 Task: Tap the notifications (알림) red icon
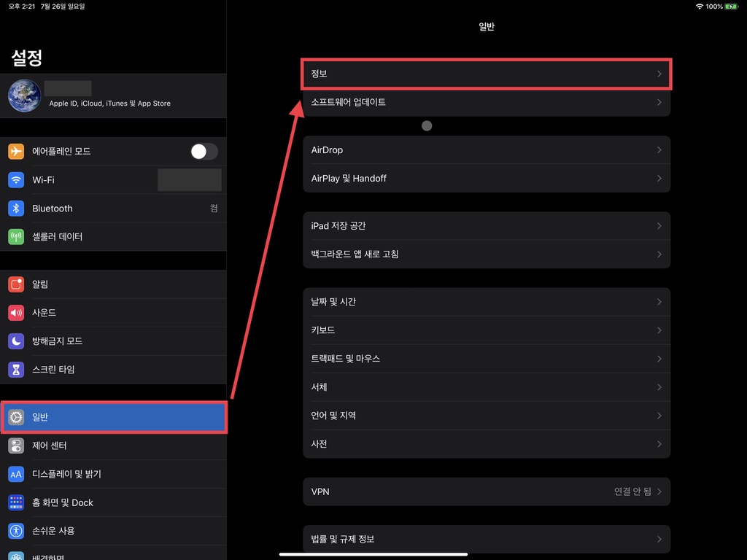coord(16,284)
